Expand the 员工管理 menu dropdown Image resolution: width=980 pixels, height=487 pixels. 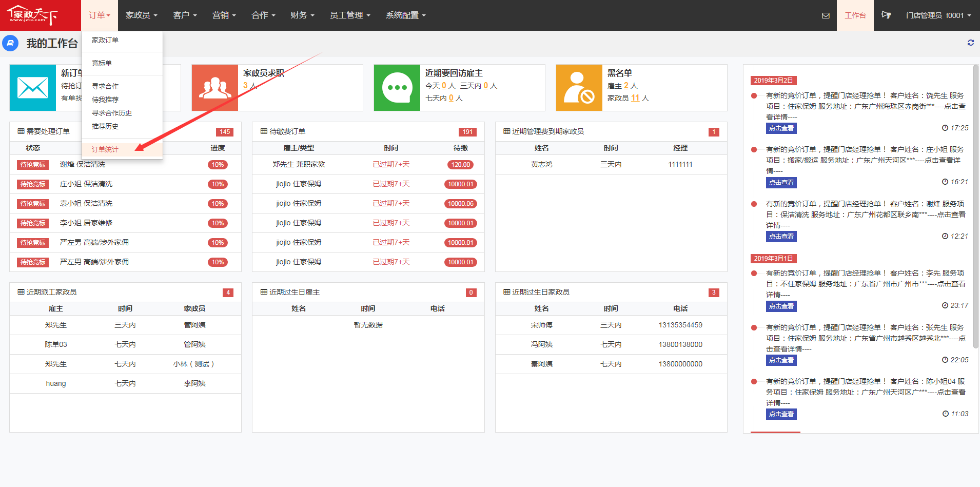(350, 15)
